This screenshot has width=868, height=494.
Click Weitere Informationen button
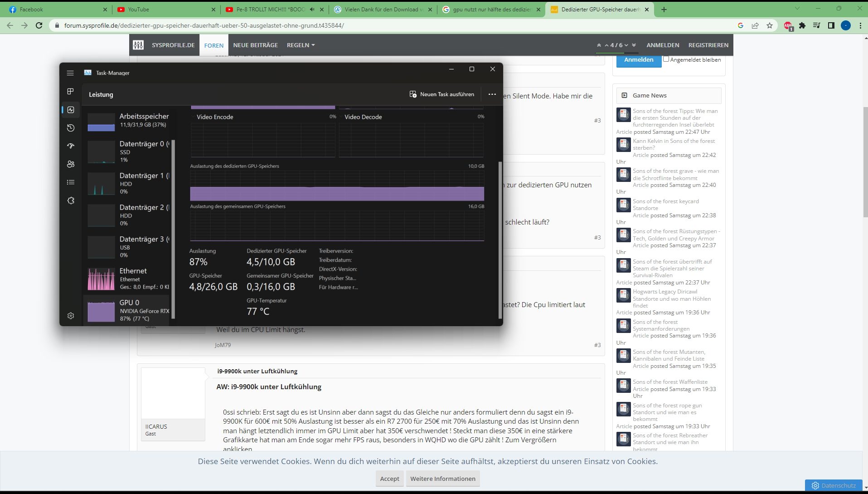(443, 479)
